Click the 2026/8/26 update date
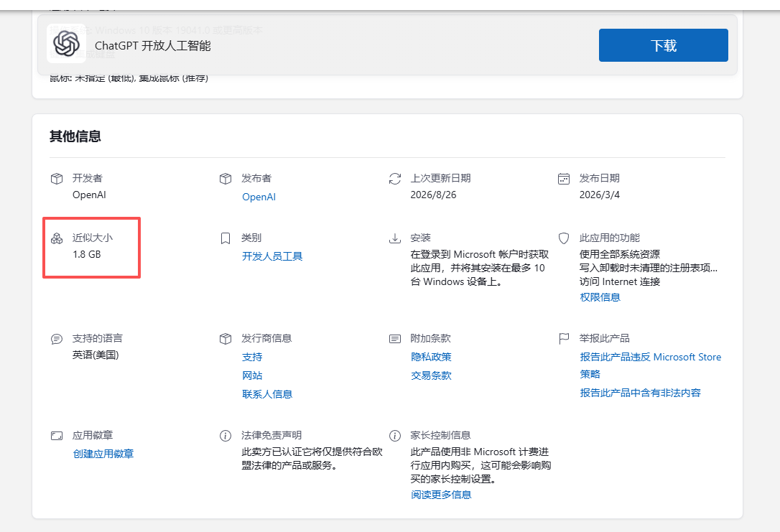 point(433,195)
